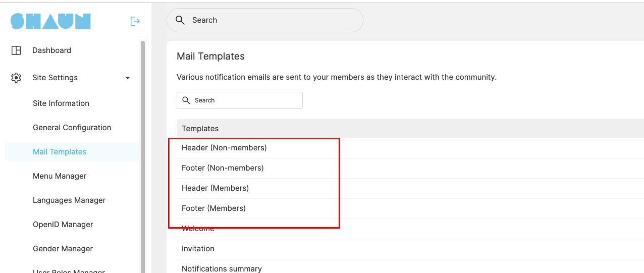Collapse the Site Settings arrow
The height and width of the screenshot is (273, 644).
click(128, 78)
